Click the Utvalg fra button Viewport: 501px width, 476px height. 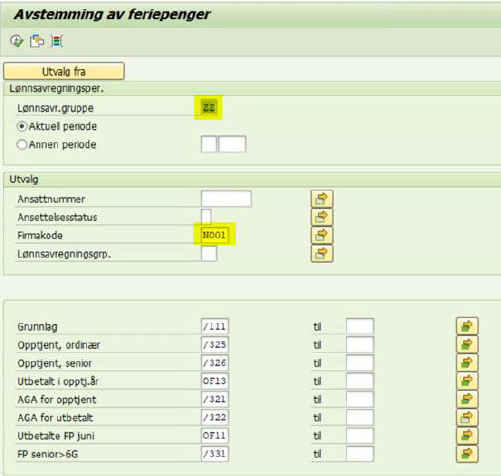click(64, 71)
